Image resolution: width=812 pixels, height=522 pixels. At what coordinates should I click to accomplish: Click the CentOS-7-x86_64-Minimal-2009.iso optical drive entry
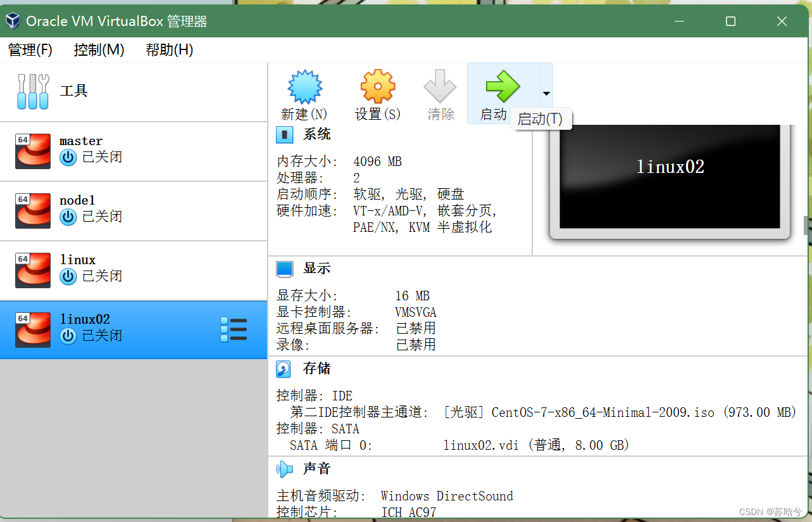620,412
